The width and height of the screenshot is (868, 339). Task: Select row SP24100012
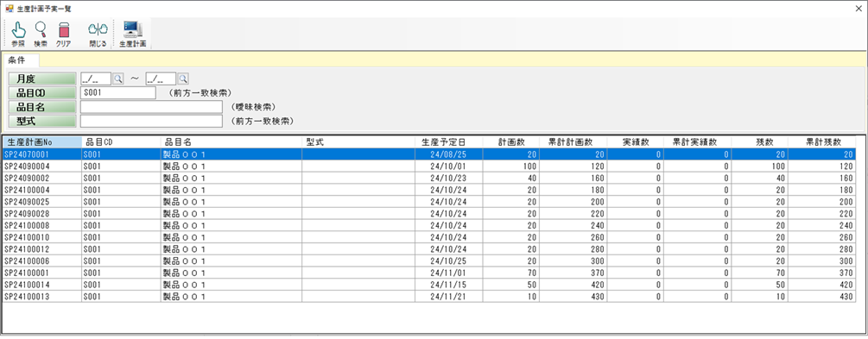coord(429,249)
